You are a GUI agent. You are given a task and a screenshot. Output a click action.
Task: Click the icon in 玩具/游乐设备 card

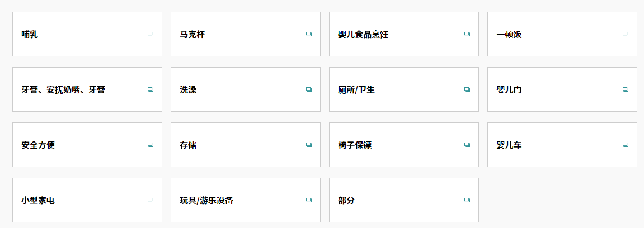tap(309, 200)
